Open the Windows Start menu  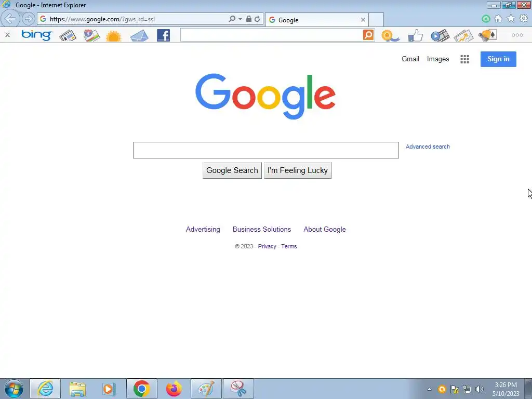pyautogui.click(x=14, y=389)
